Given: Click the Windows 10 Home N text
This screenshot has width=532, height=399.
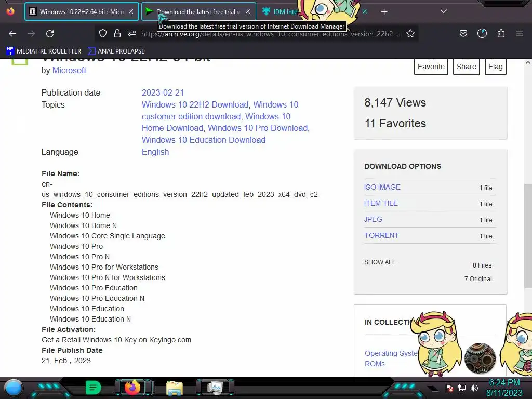Looking at the screenshot, I should click(83, 225).
